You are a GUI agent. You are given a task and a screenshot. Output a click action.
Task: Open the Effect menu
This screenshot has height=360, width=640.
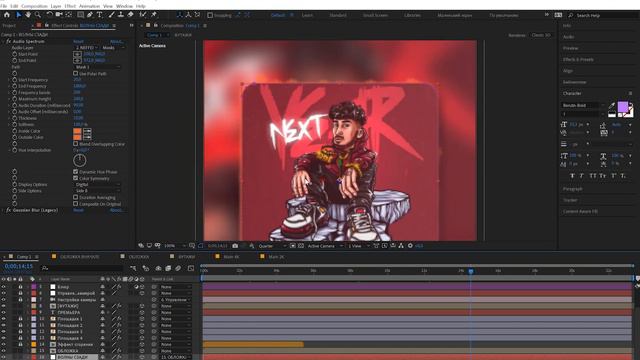70,6
